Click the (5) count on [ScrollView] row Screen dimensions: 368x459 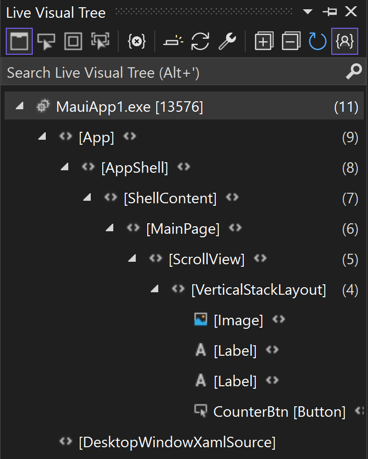point(350,260)
